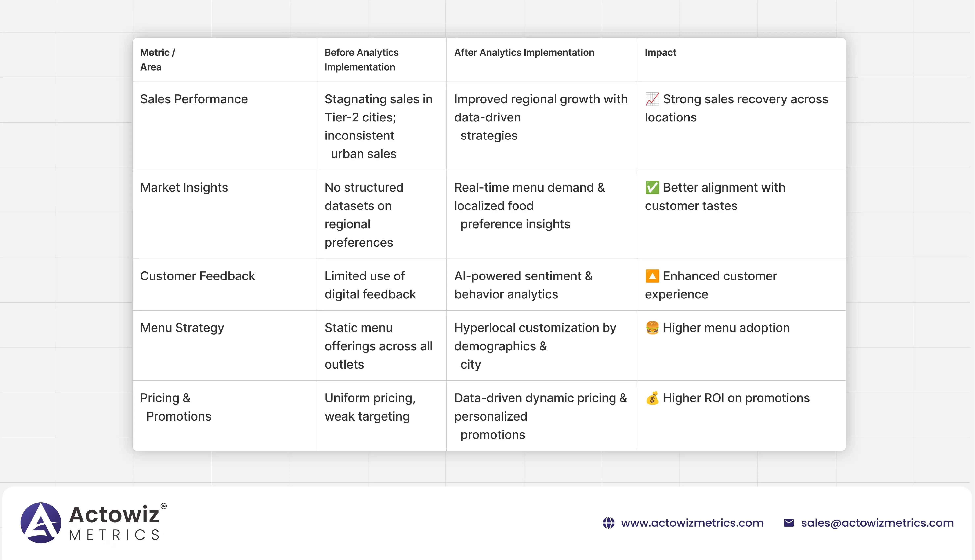Click the "Customer Feedback" row label
This screenshot has height=560, width=975.
pyautogui.click(x=197, y=276)
